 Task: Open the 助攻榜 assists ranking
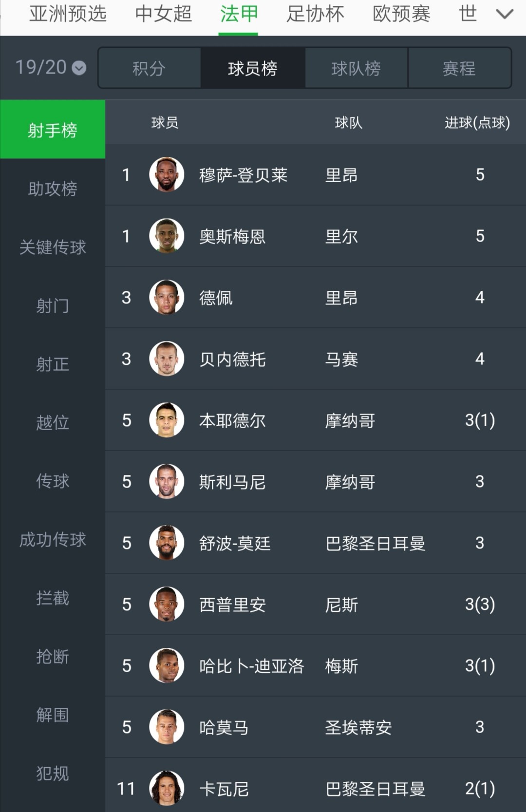[52, 189]
